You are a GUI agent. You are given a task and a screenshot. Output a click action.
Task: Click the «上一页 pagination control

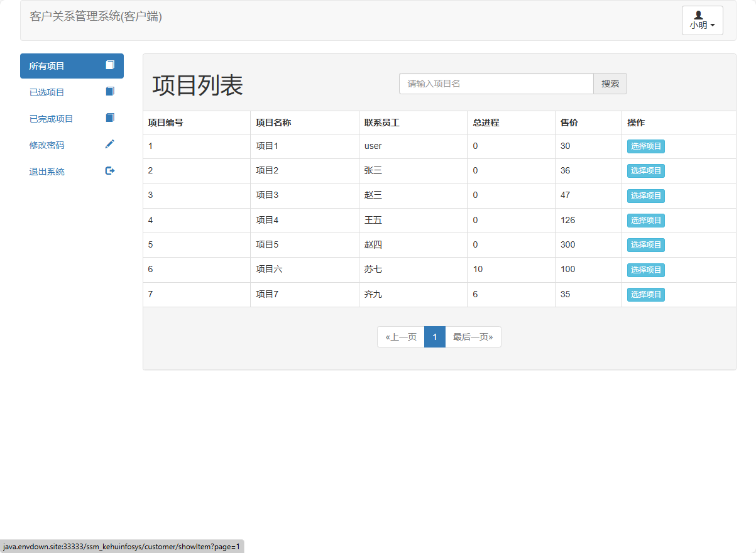point(400,336)
